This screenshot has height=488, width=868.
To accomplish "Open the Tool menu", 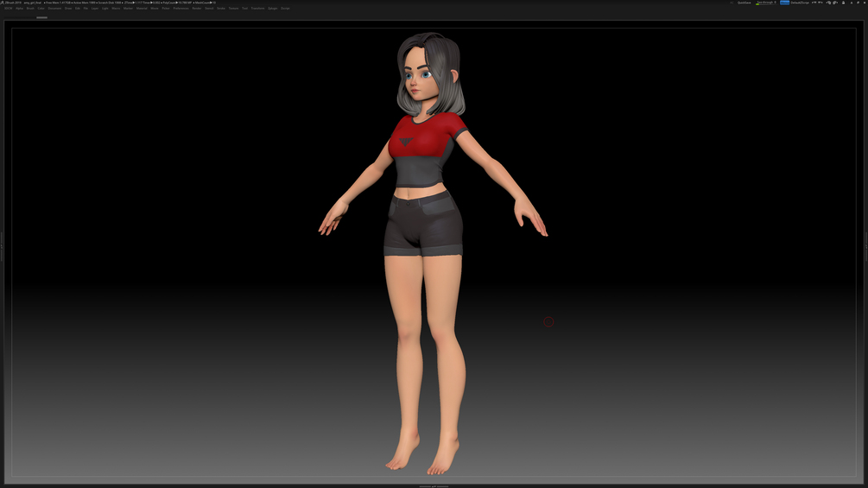I will [x=244, y=9].
